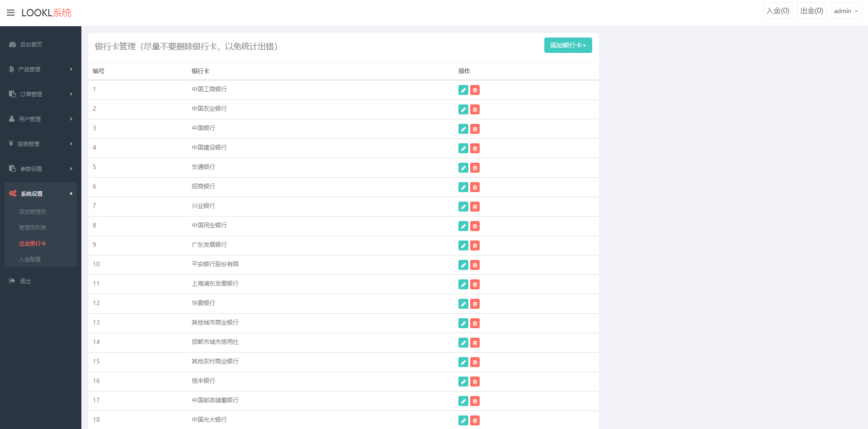868x429 pixels.
Task: Expand the 产品管理 sidebar menu
Action: pos(41,69)
